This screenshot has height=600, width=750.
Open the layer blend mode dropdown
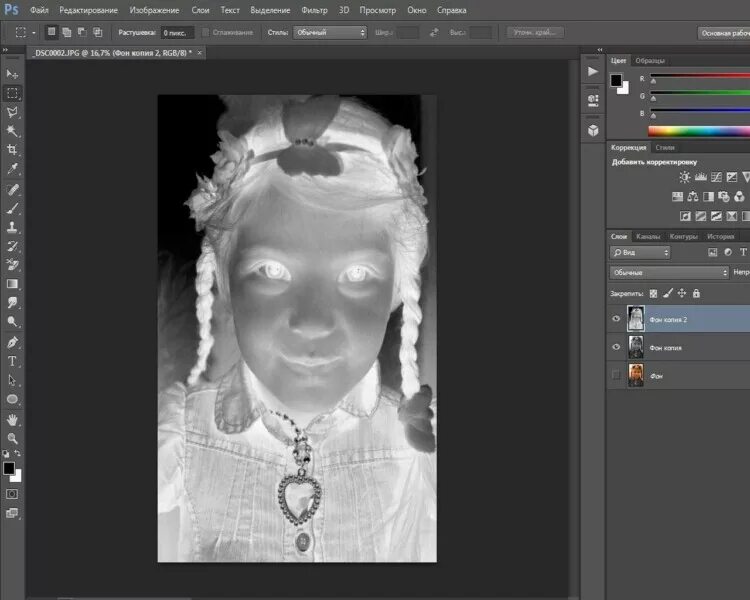click(x=669, y=272)
